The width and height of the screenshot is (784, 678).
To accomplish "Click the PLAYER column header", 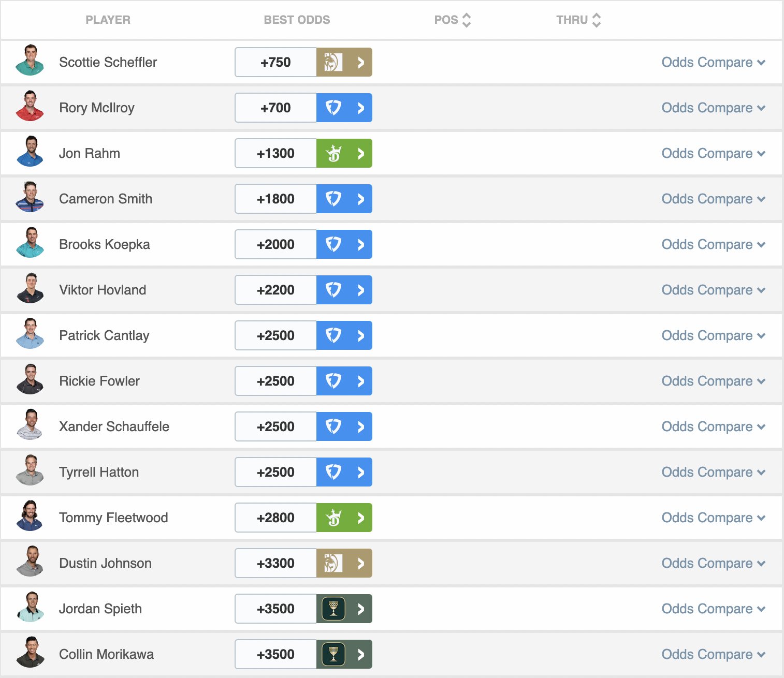I will tap(108, 20).
